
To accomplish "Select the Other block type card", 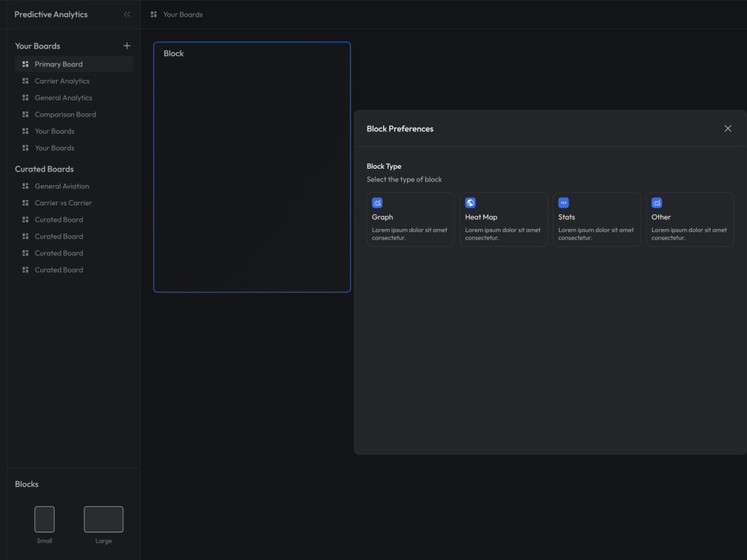I will (x=689, y=220).
